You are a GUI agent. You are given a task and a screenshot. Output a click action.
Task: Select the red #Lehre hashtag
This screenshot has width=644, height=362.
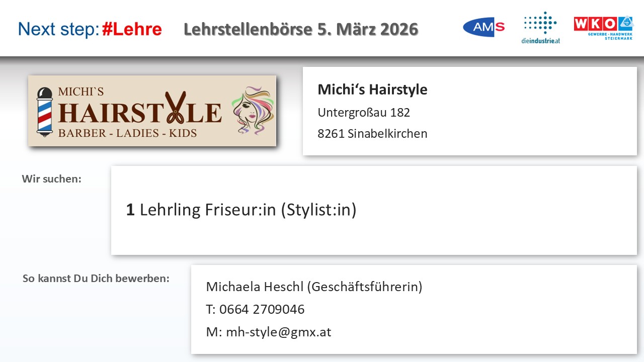pyautogui.click(x=132, y=30)
